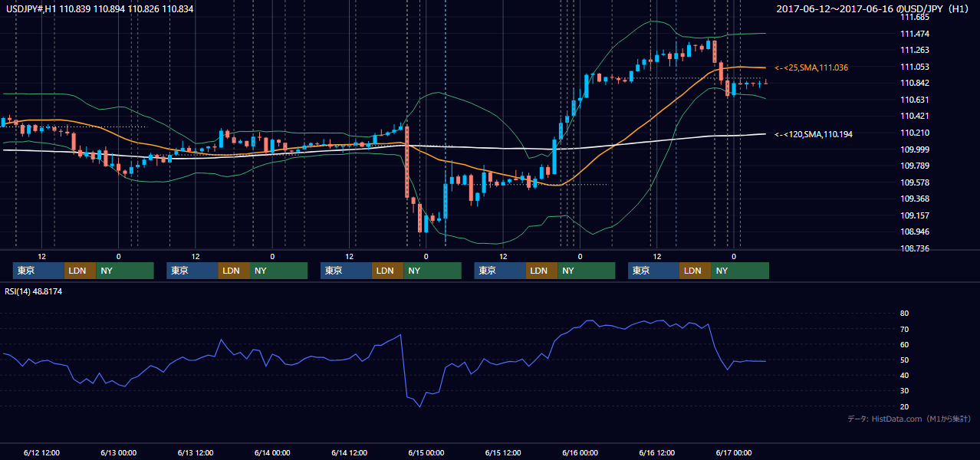Select the 6/16 12:00 date label

(x=657, y=452)
